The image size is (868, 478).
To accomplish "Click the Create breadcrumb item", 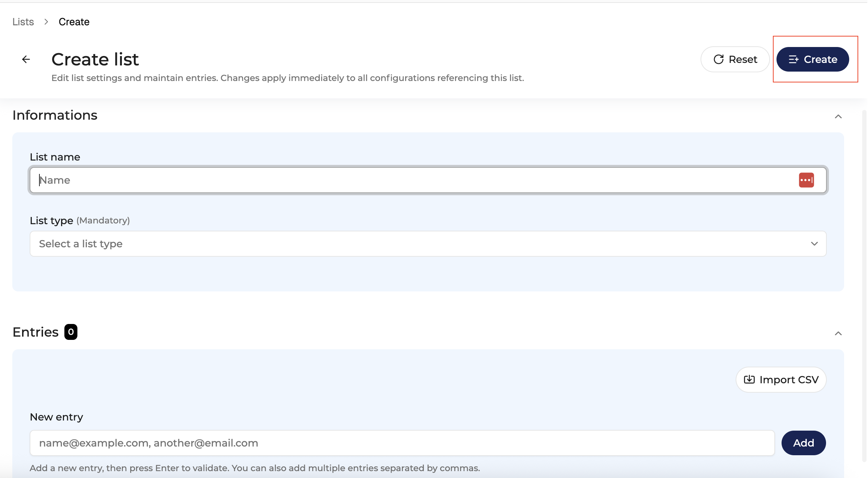I will coord(74,22).
